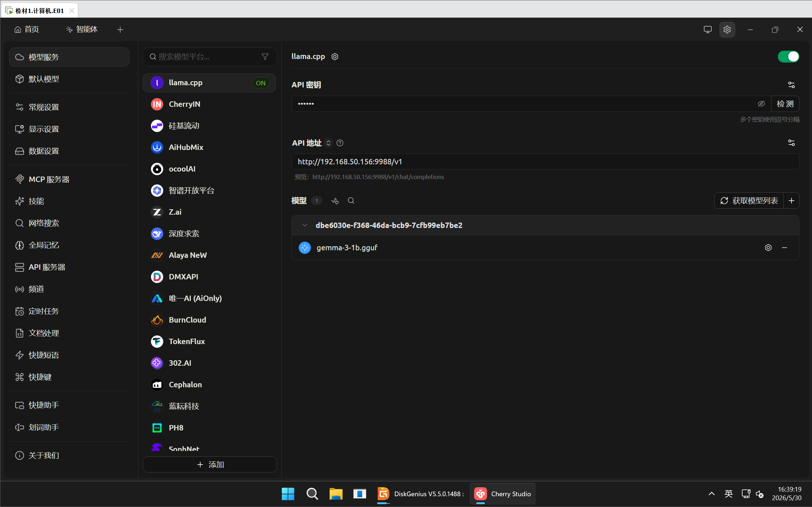Open 默认模型 settings section
812x507 pixels.
69,79
